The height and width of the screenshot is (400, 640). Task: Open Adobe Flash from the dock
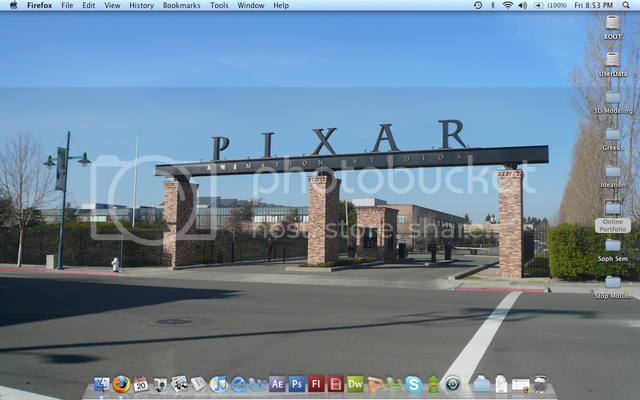click(x=316, y=384)
